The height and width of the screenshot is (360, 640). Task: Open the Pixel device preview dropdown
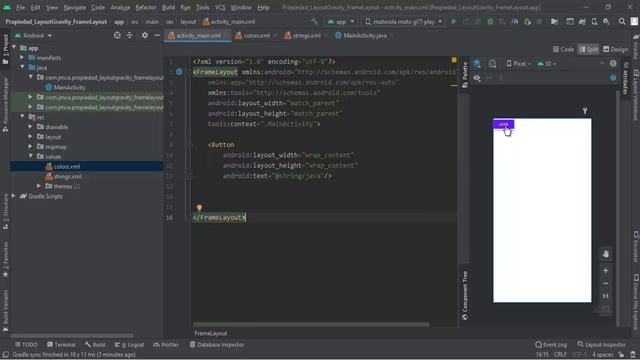[518, 64]
